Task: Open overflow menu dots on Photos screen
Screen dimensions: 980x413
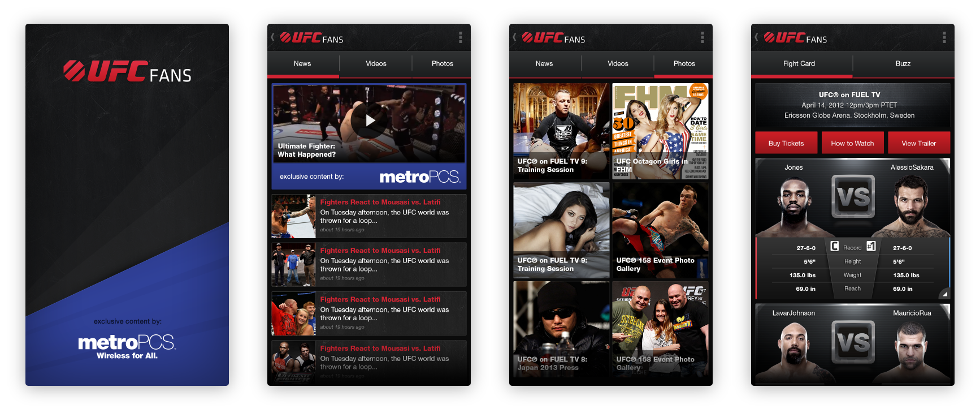Action: tap(702, 37)
